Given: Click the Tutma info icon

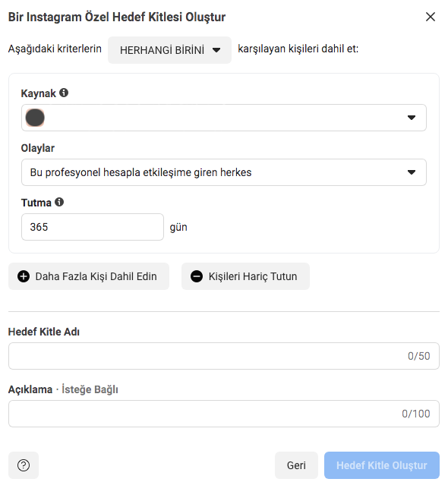Looking at the screenshot, I should (59, 202).
